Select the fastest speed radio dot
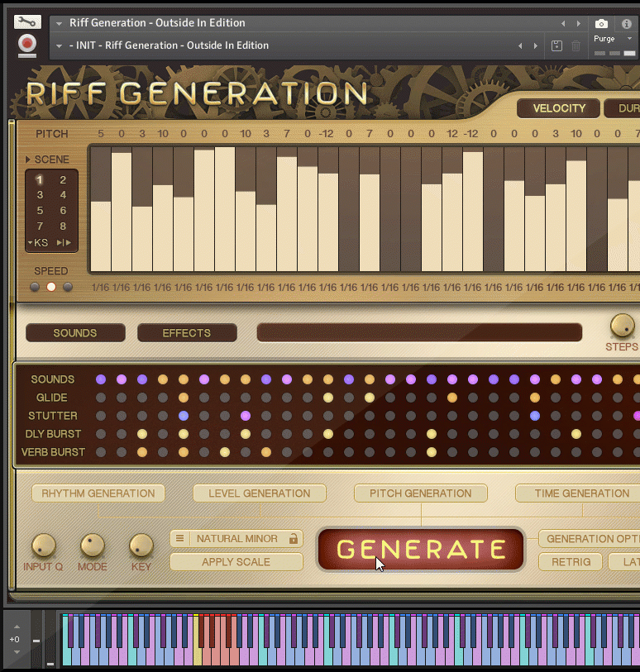The height and width of the screenshot is (672, 640). 68,287
